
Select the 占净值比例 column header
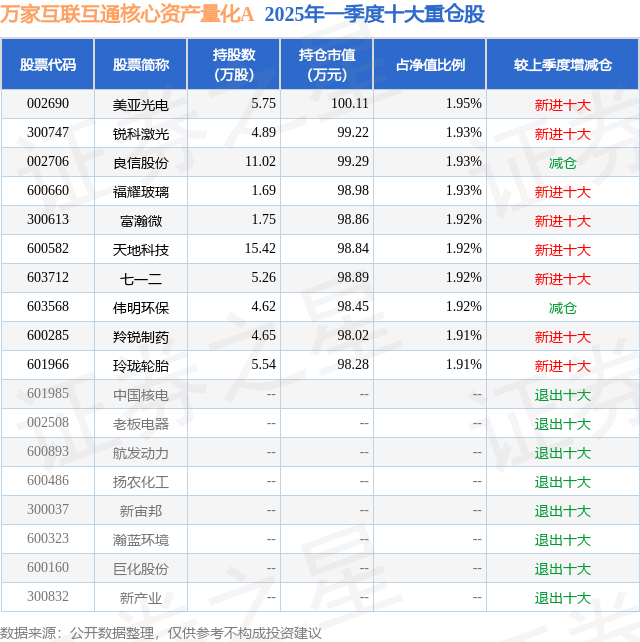tap(430, 65)
